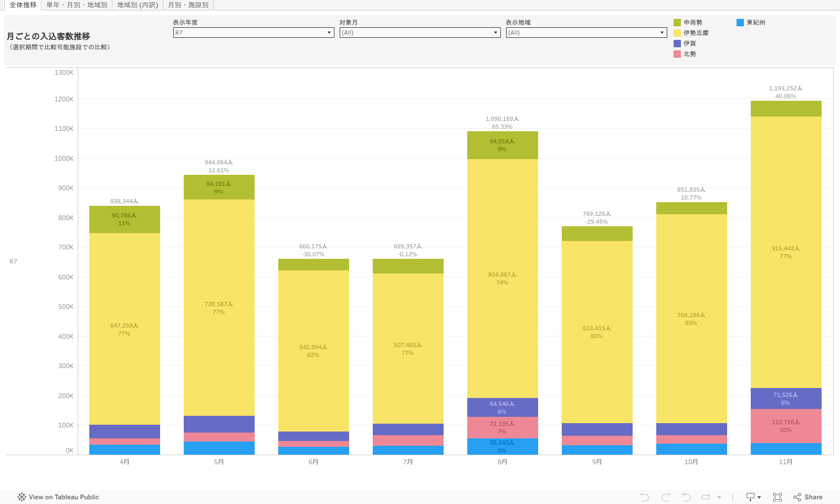
Task: Open the Download icon menu
Action: [x=753, y=497]
